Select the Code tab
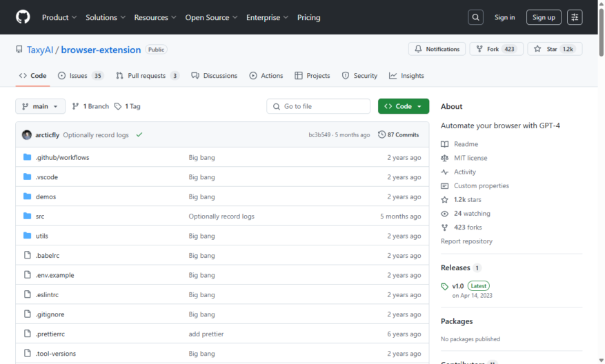The height and width of the screenshot is (364, 605). 33,76
